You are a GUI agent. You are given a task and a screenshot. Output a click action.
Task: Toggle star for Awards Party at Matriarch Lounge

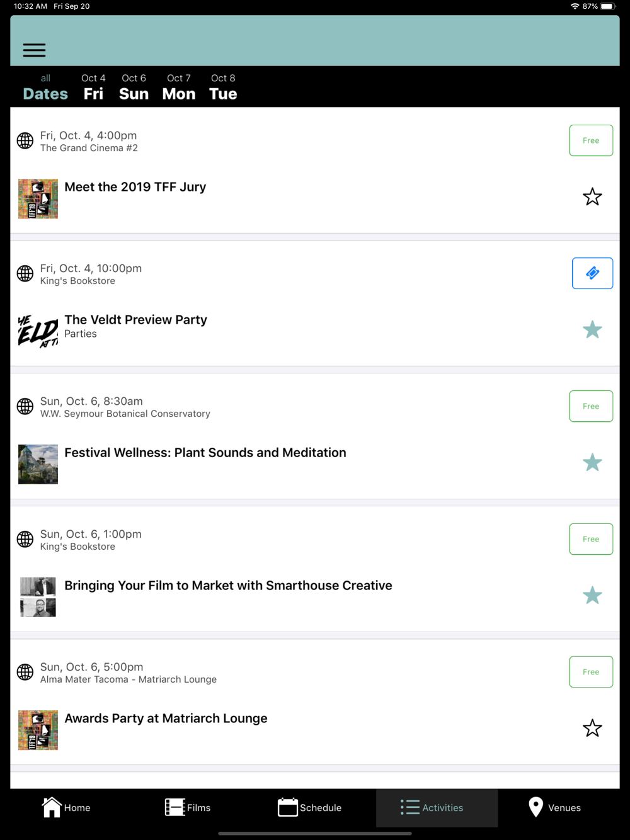pyautogui.click(x=592, y=729)
